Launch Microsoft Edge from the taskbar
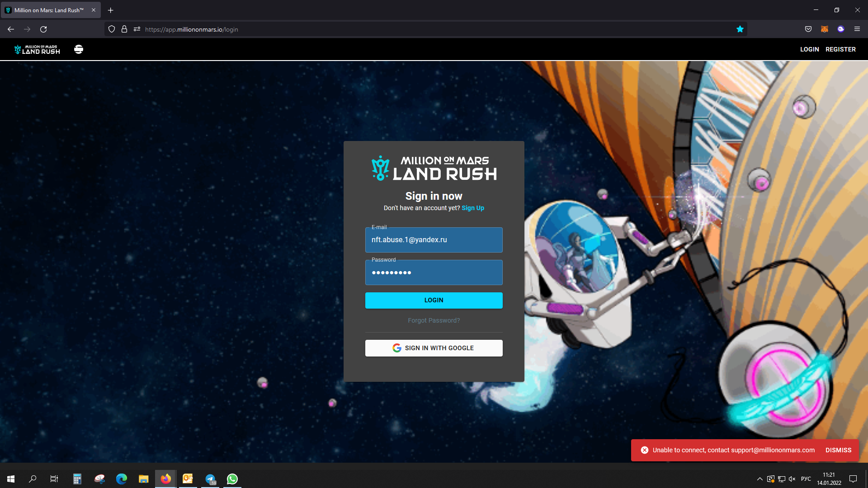 point(122,479)
